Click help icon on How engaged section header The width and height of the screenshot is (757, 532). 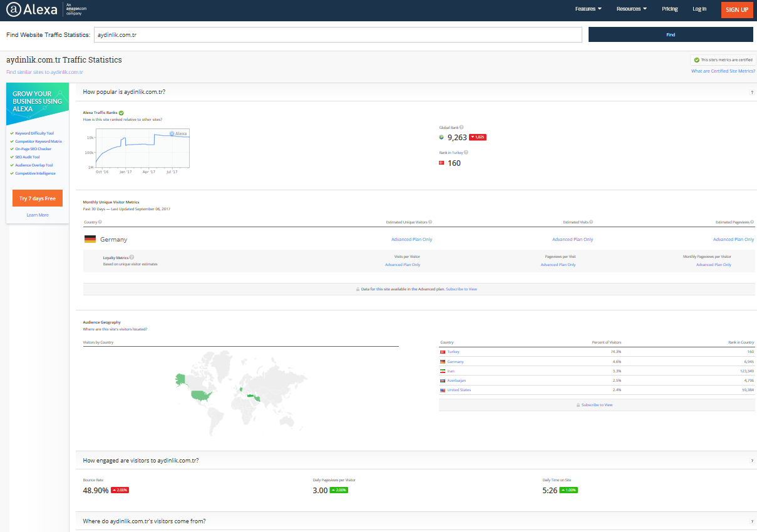tap(751, 461)
